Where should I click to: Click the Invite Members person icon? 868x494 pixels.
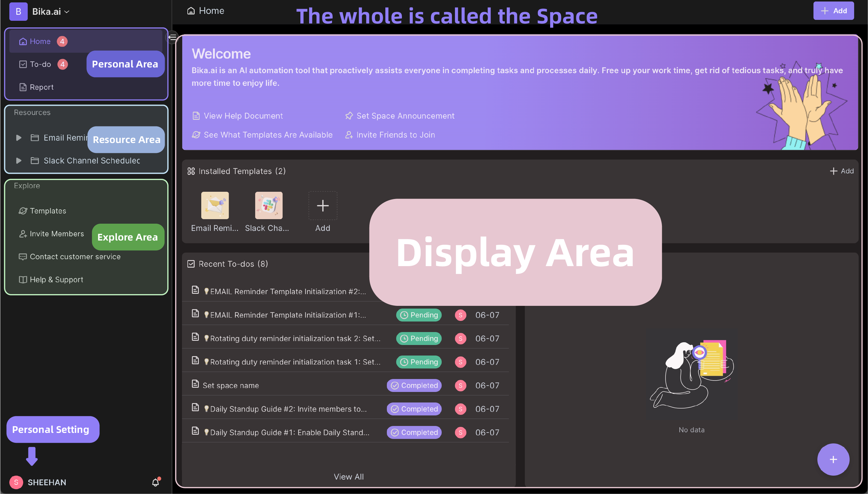coord(23,234)
